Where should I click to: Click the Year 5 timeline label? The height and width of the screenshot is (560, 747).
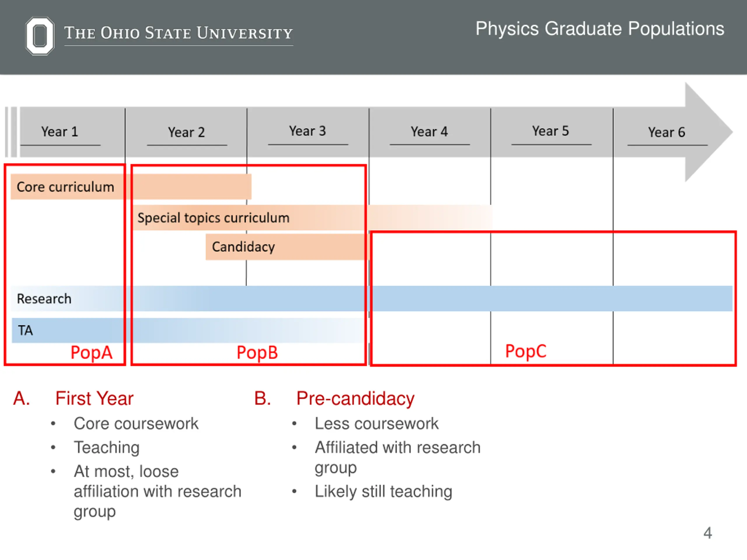550,131
